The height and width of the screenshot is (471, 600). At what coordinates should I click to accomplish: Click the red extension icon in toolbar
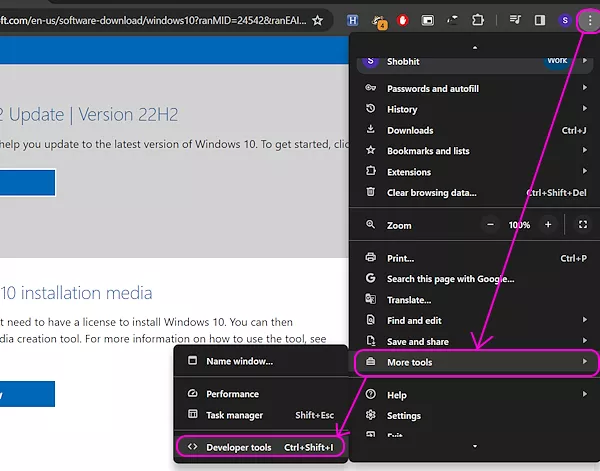403,20
